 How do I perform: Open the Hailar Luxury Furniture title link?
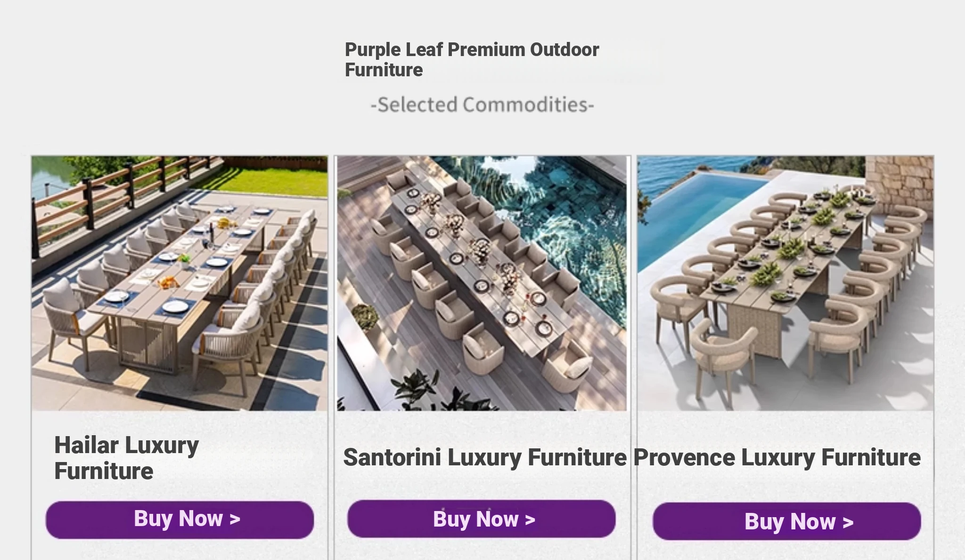coord(126,458)
